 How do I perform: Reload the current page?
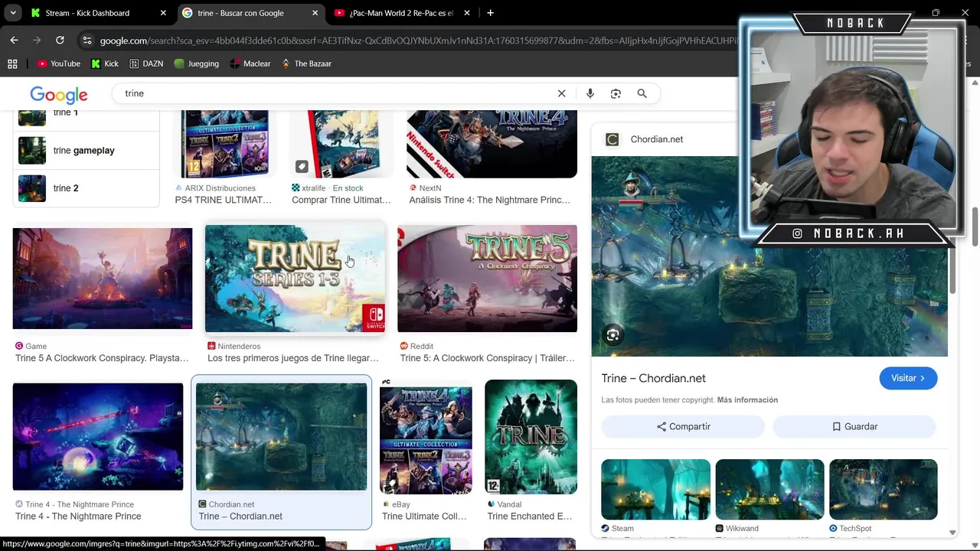60,40
